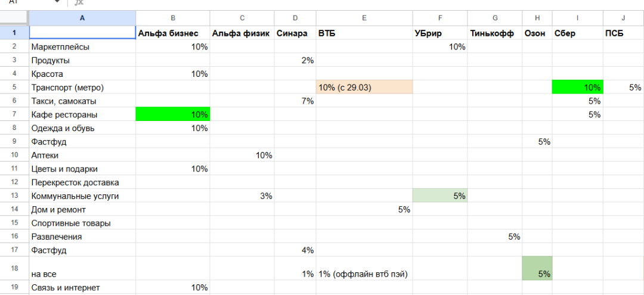Click the '1% (оффлайн втб пэй)' cell
Image resolution: width=644 pixels, height=295 pixels.
[x=364, y=274]
